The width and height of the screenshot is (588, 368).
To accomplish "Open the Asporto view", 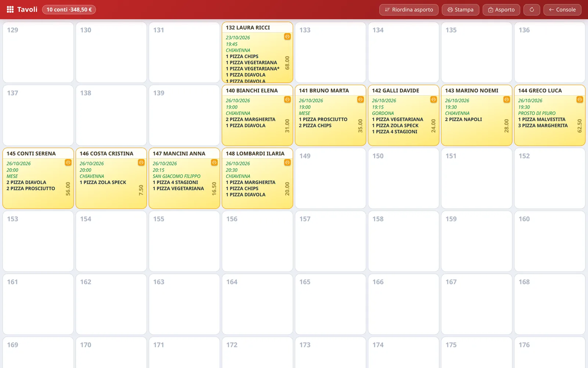I will coord(501,10).
